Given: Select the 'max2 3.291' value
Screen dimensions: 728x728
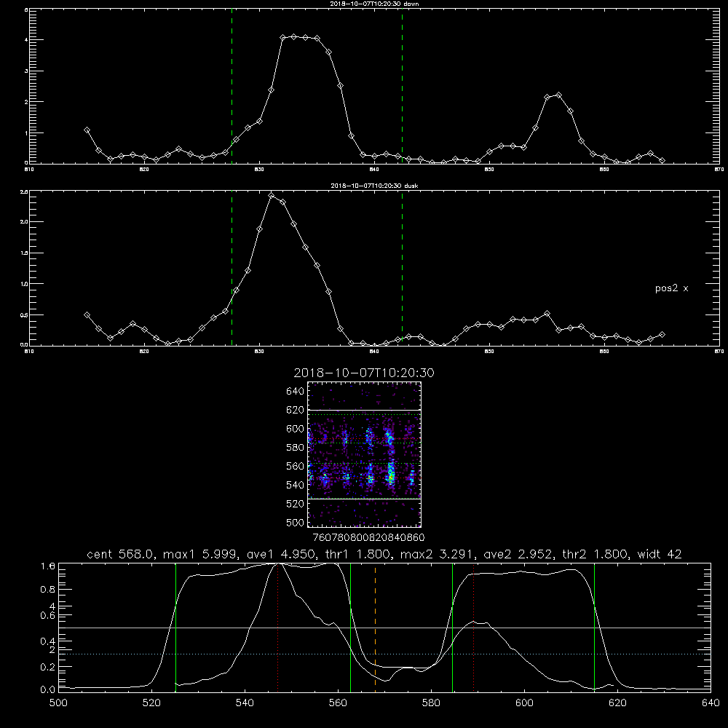Looking at the screenshot, I should click(435, 554).
